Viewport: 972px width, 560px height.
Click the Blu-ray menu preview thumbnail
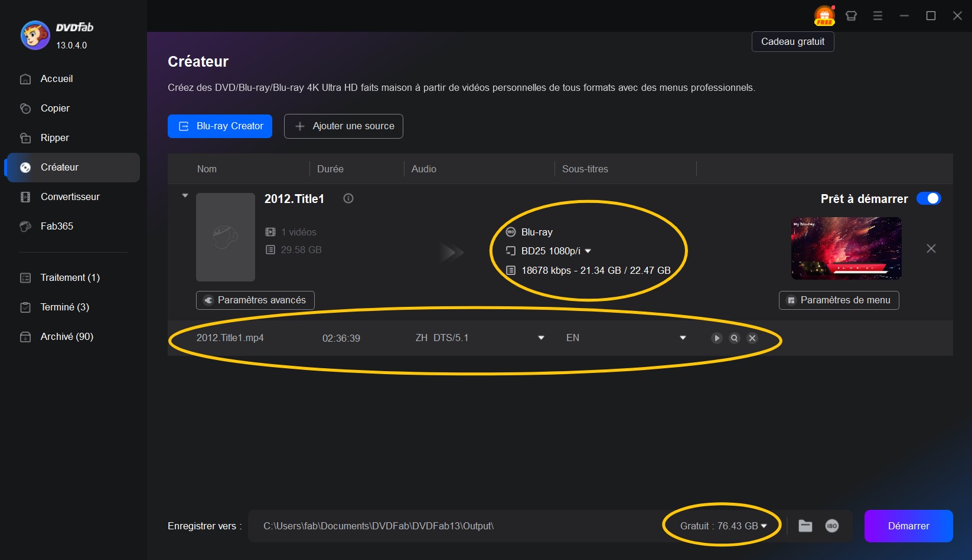tap(846, 248)
